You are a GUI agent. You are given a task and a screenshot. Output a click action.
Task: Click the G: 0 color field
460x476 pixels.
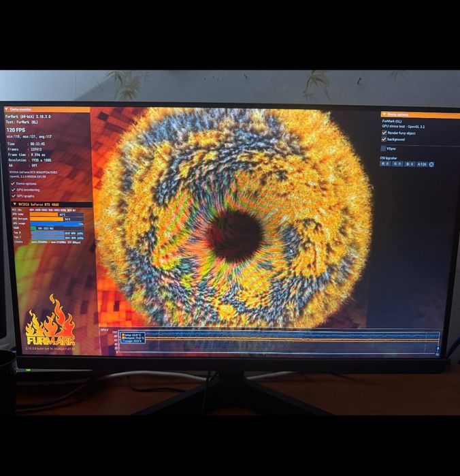pyautogui.click(x=397, y=164)
